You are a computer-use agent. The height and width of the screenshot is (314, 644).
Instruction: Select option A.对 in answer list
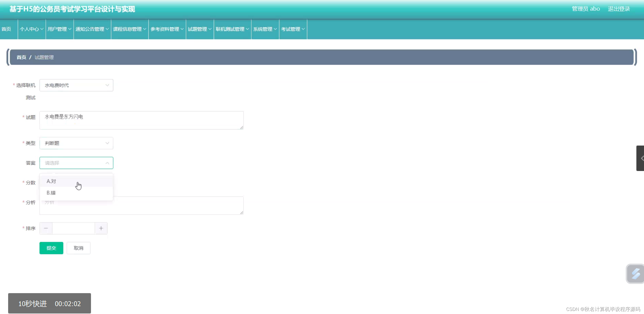point(51,181)
